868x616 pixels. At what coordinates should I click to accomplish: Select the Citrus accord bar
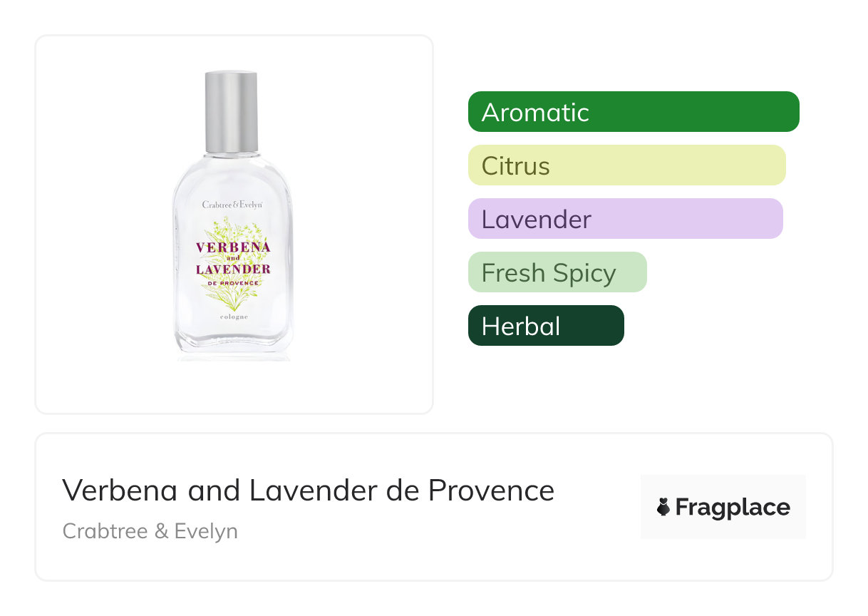click(626, 165)
